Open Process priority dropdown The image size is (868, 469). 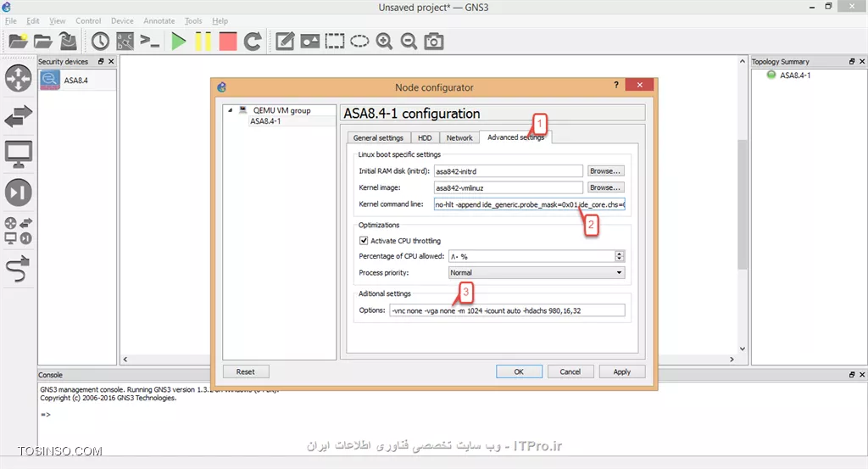537,272
